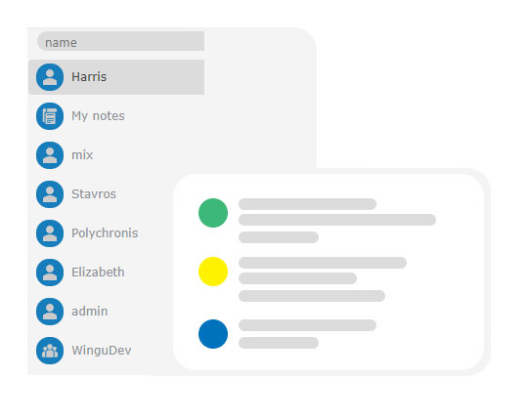Open the My notes notepad icon
The height and width of the screenshot is (420, 528).
(50, 116)
